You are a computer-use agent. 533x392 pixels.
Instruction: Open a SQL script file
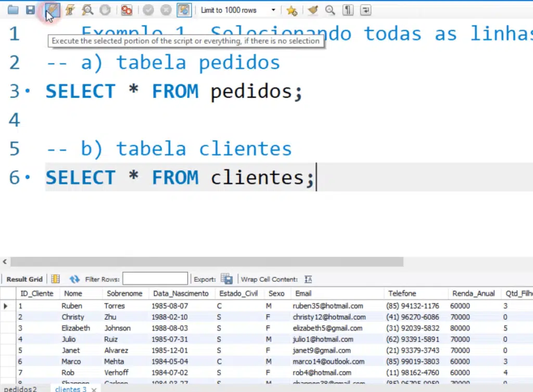(12, 10)
